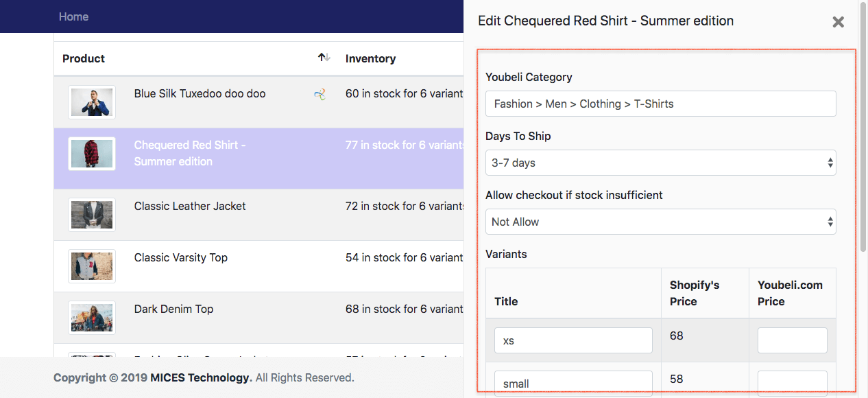Click the Inventory column header

(370, 59)
